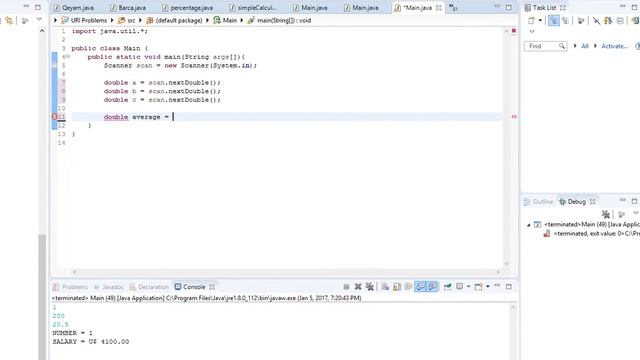Collapse all items in Task List toolbar

click(x=620, y=20)
